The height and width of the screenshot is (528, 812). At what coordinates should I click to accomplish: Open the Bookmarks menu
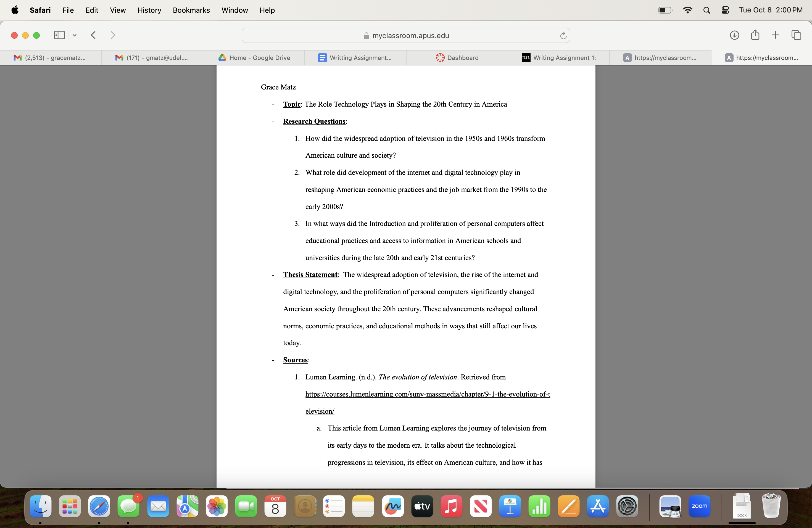tap(191, 10)
